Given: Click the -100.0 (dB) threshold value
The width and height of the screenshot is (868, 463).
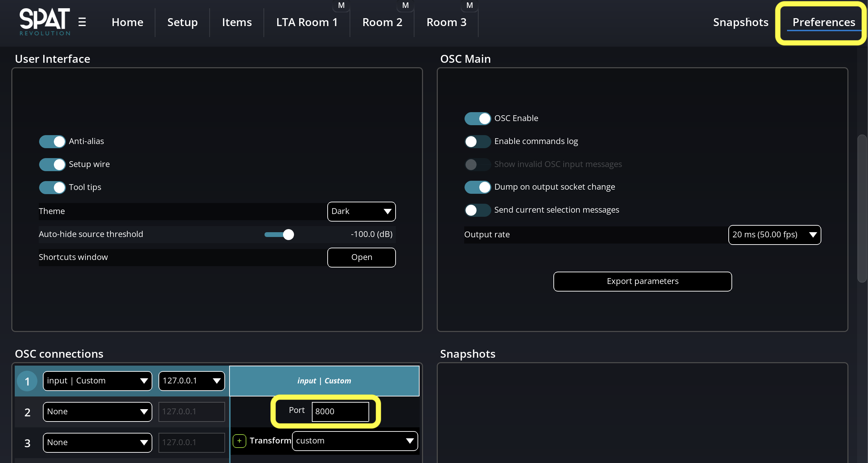Looking at the screenshot, I should [372, 234].
